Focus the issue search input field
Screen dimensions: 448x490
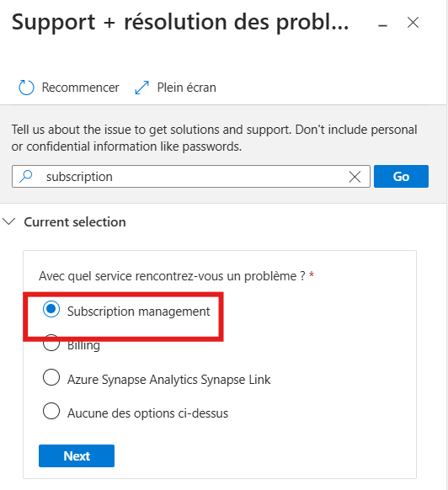pos(191,177)
